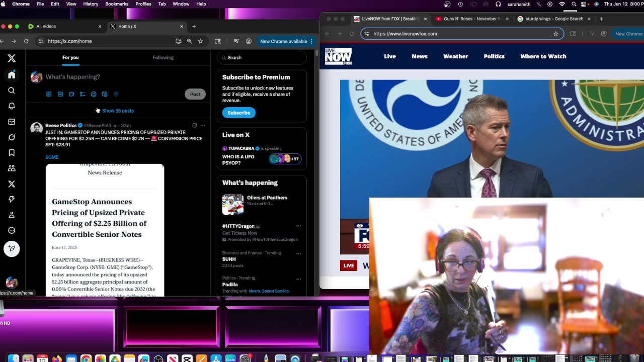Open Profiles menu in the menu bar
This screenshot has height=362, width=644.
click(143, 4)
